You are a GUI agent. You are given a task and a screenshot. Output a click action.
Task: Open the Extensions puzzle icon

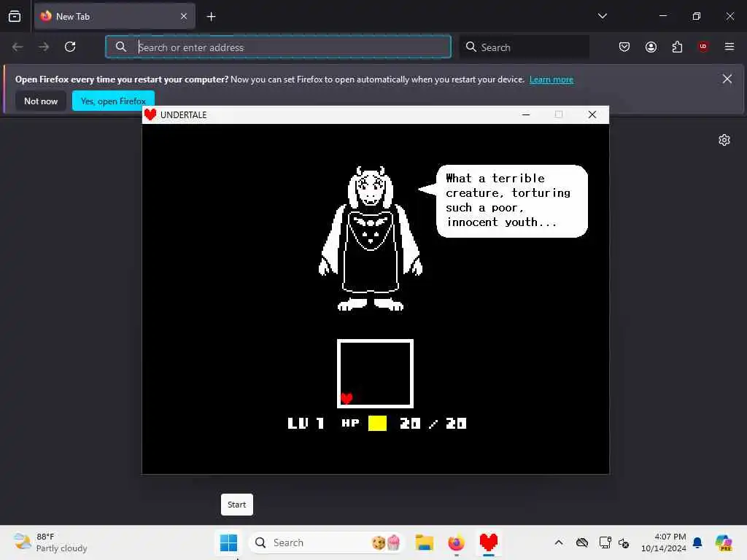(x=677, y=47)
